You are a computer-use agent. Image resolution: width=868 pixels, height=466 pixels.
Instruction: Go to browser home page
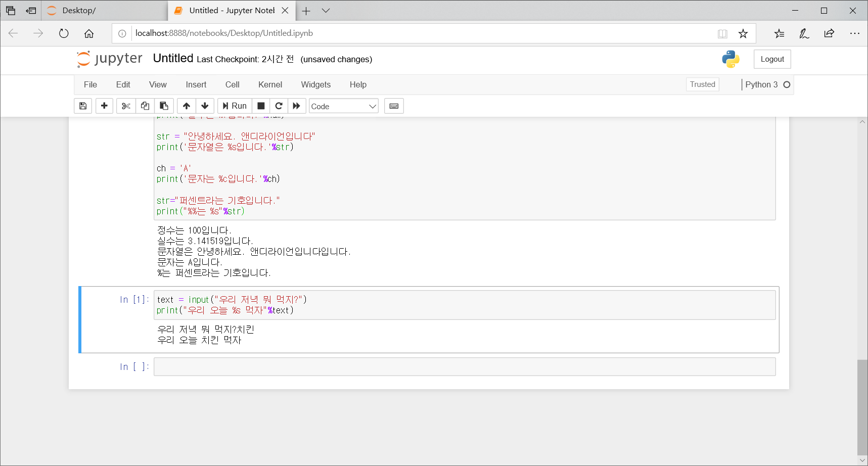tap(89, 33)
